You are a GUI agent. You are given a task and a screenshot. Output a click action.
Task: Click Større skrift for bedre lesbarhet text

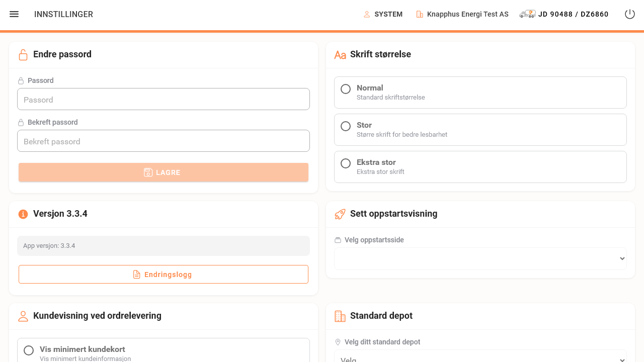click(402, 135)
